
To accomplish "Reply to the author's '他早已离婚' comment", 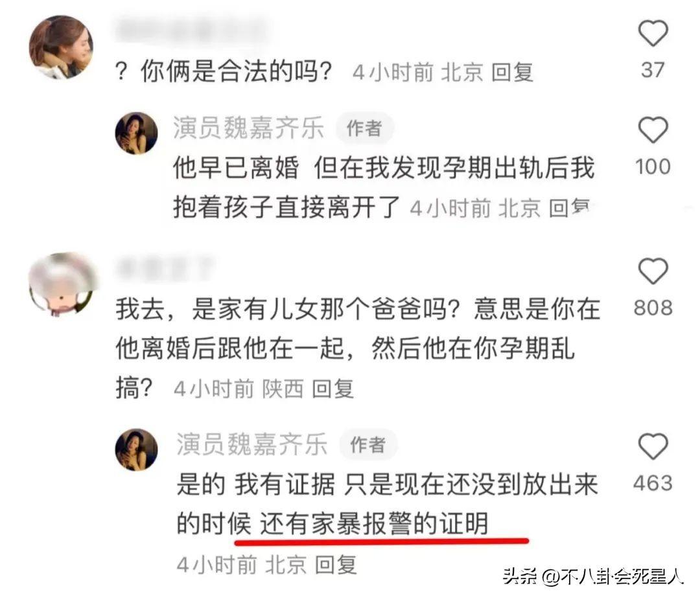I will tap(570, 209).
